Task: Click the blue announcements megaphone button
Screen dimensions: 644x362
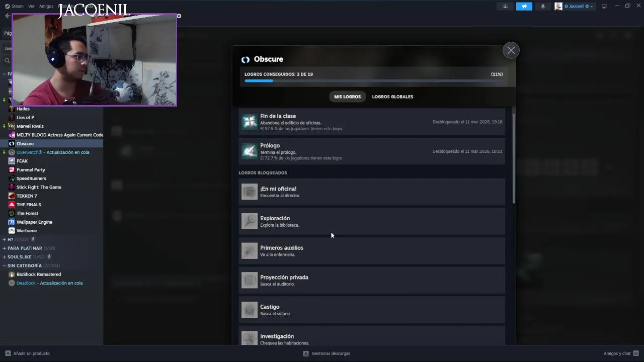Action: pyautogui.click(x=524, y=6)
